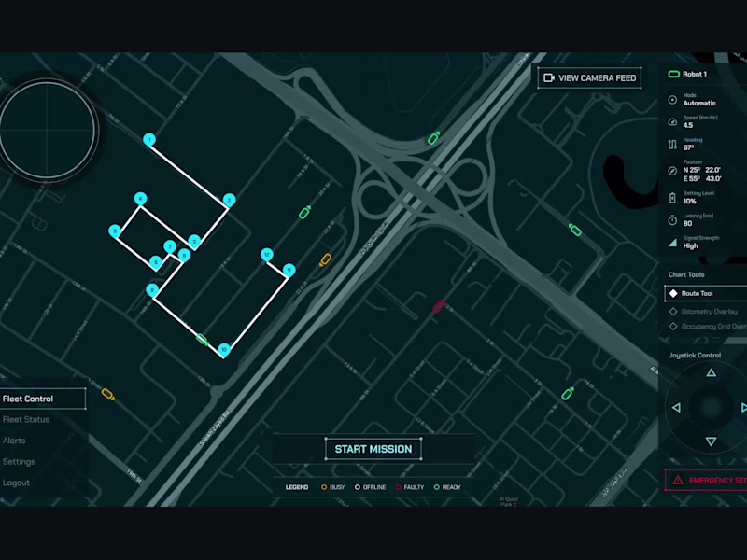This screenshot has width=747, height=560.
Task: Click the circular radar compass widget
Action: click(x=48, y=130)
